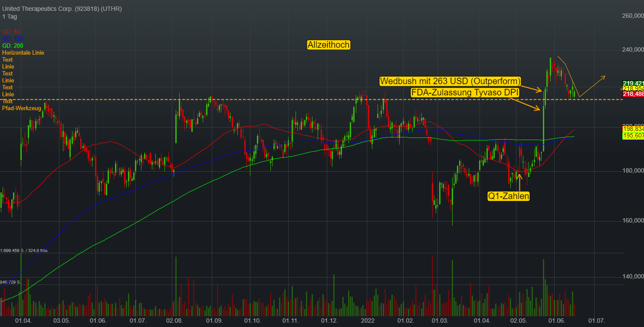This screenshot has width=644, height=327.
Task: Click the "02.05." date axis label
Action: 518,320
